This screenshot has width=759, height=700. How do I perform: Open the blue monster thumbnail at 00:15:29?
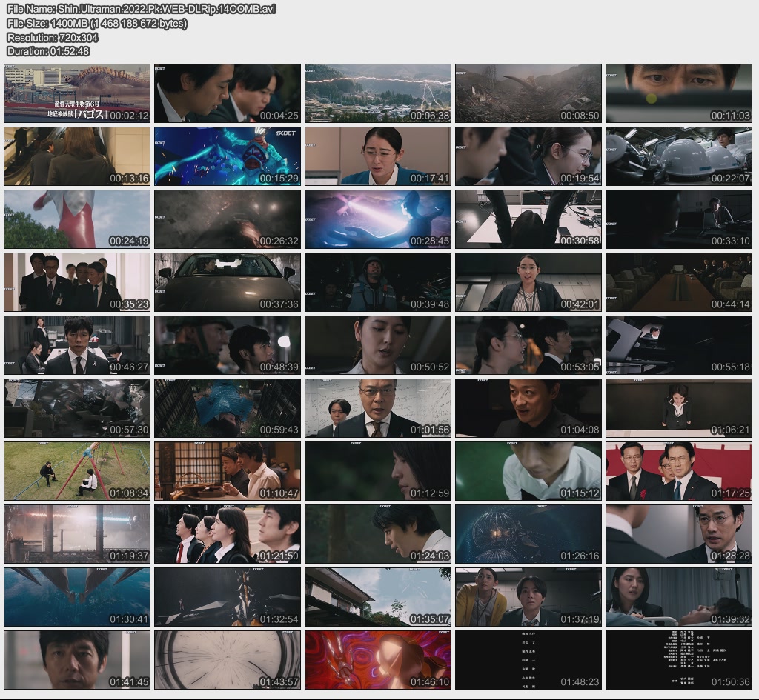pos(228,156)
